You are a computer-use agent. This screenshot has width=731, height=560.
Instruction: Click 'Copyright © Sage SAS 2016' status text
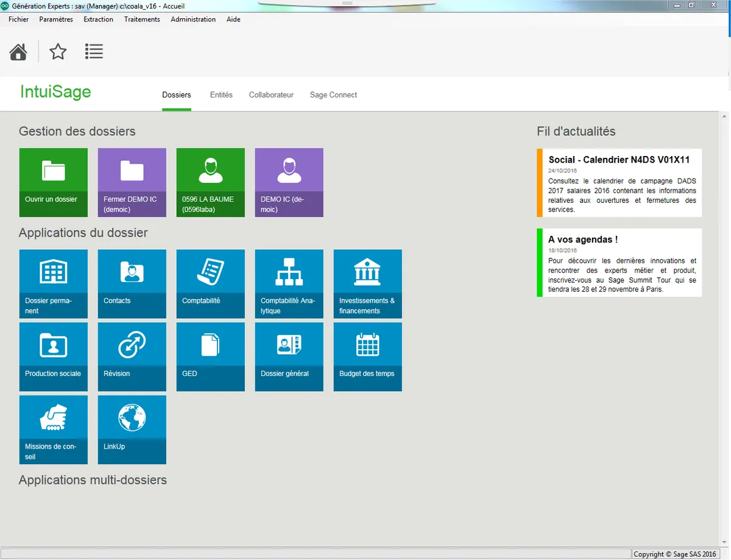(675, 554)
